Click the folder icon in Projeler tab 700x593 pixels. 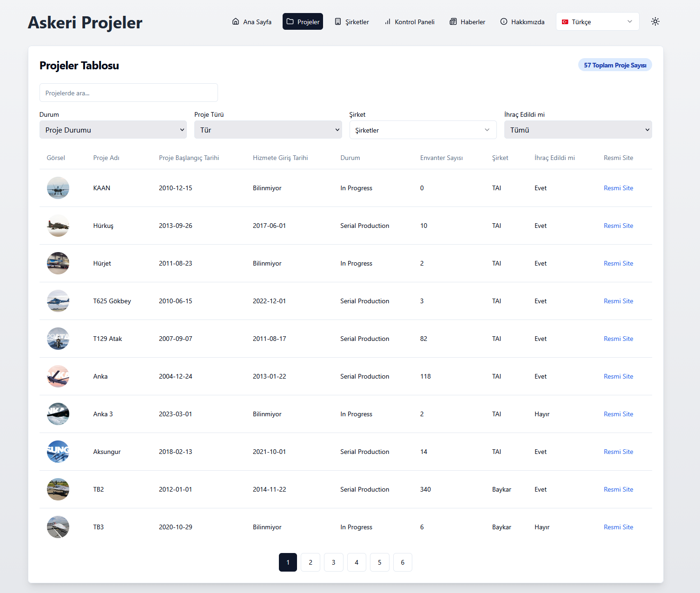[290, 21]
